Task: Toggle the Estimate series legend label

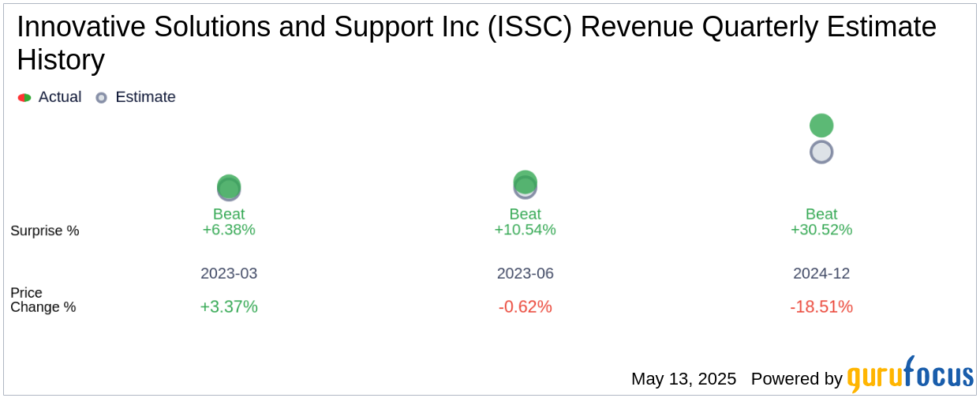Action: coord(145,97)
